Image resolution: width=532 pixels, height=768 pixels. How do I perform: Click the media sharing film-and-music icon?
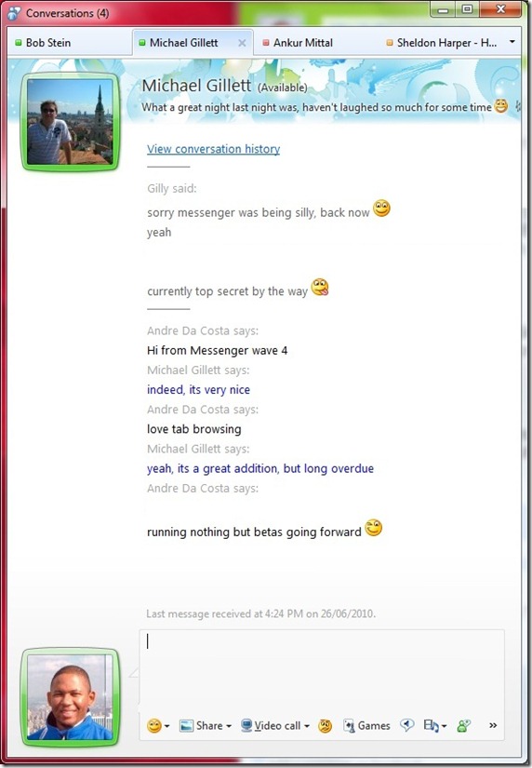tap(431, 725)
